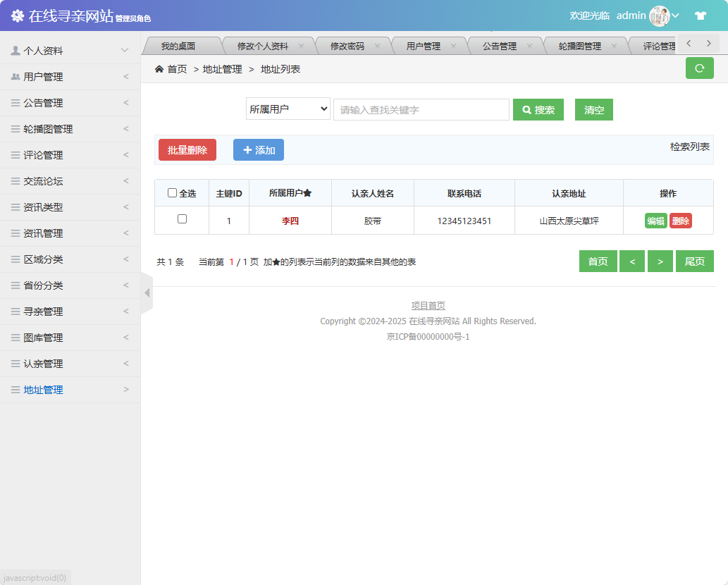The image size is (728, 585).
Task: Open the 所属用户 filter dropdown
Action: coord(288,109)
